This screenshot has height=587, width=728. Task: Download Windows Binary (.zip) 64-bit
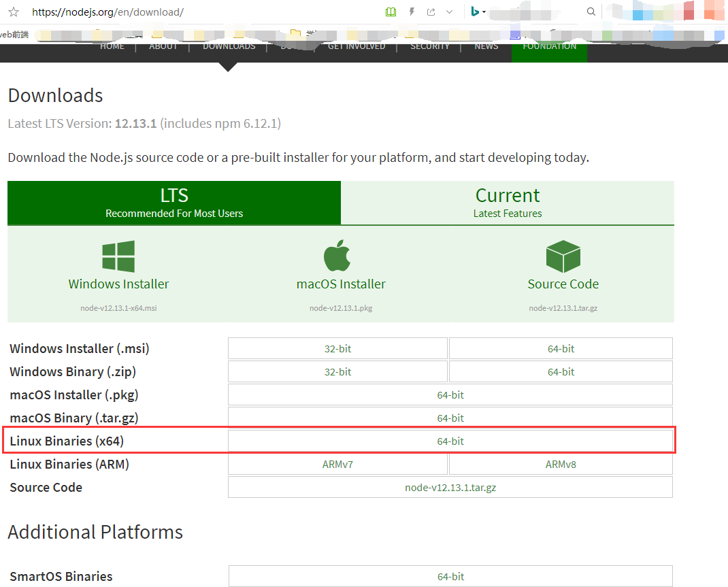(561, 371)
